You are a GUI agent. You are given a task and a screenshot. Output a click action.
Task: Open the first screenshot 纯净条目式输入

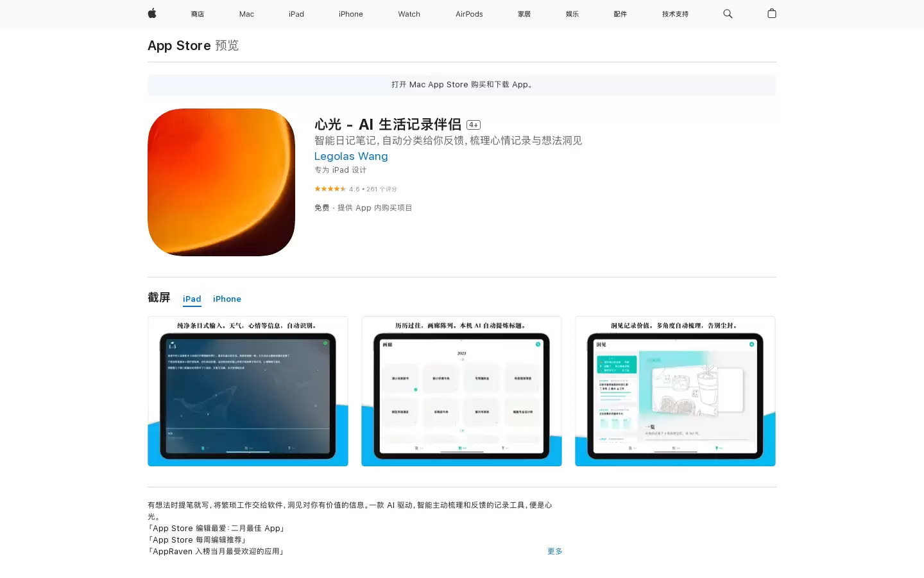(x=248, y=391)
